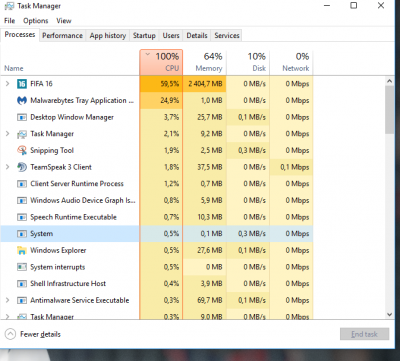Click the scrollbar down arrow
This screenshot has width=400, height=361.
click(x=389, y=314)
